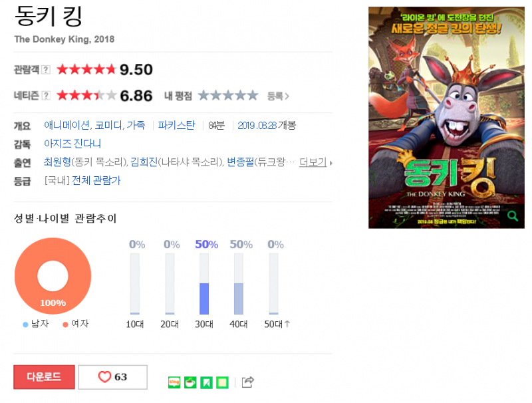Image resolution: width=532 pixels, height=403 pixels.
Task: Open the 파키스탄 country link
Action: pos(176,125)
